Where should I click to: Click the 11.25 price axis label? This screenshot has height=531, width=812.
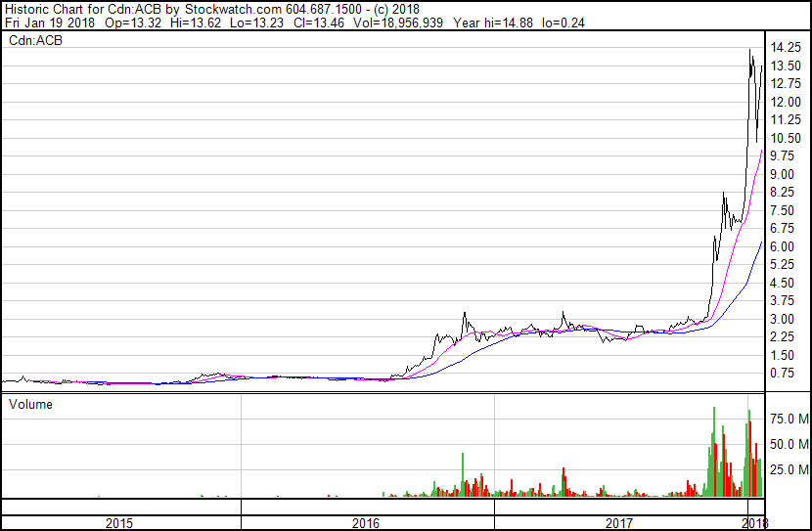(786, 120)
